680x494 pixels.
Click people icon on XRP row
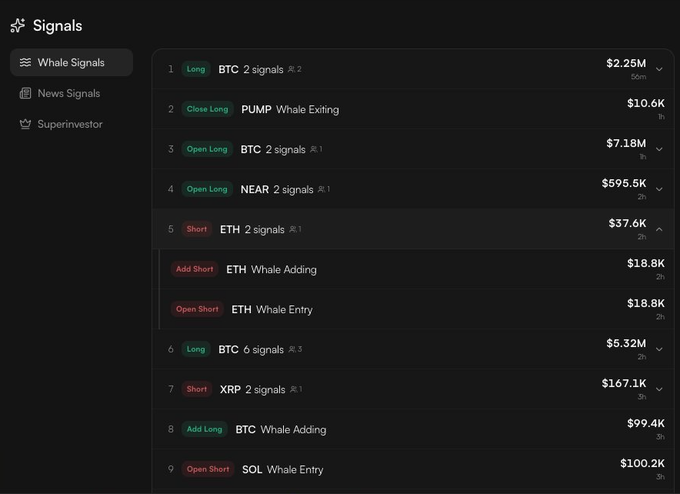294,389
